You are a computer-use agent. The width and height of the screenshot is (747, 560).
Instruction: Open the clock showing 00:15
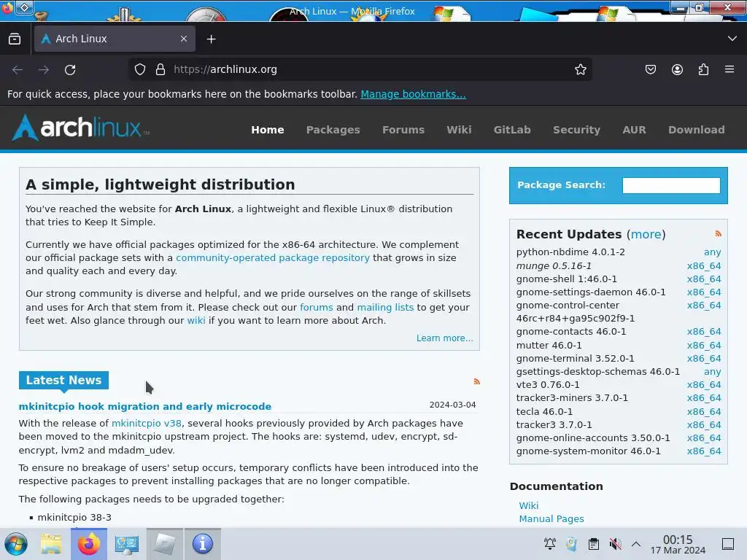tap(678, 544)
